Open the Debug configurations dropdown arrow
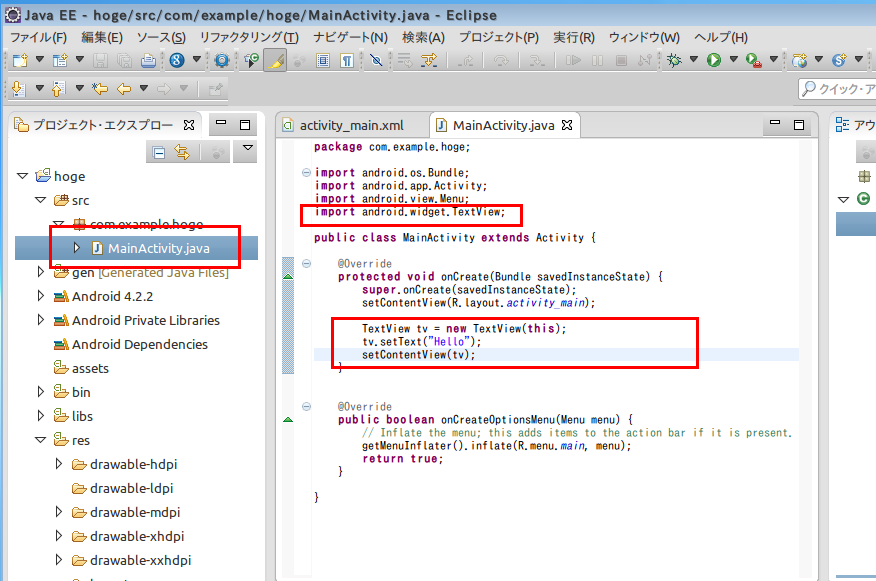This screenshot has height=581, width=876. click(x=694, y=59)
